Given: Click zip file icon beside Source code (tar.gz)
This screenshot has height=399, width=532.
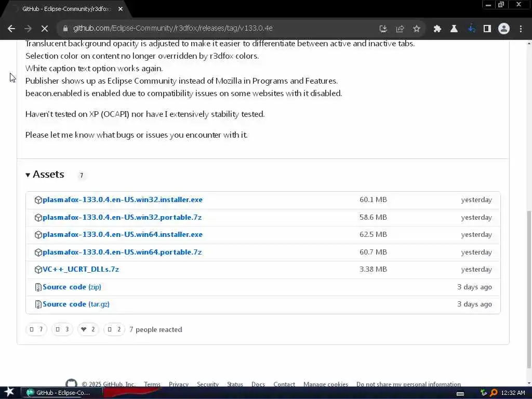Looking at the screenshot, I should point(38,304).
